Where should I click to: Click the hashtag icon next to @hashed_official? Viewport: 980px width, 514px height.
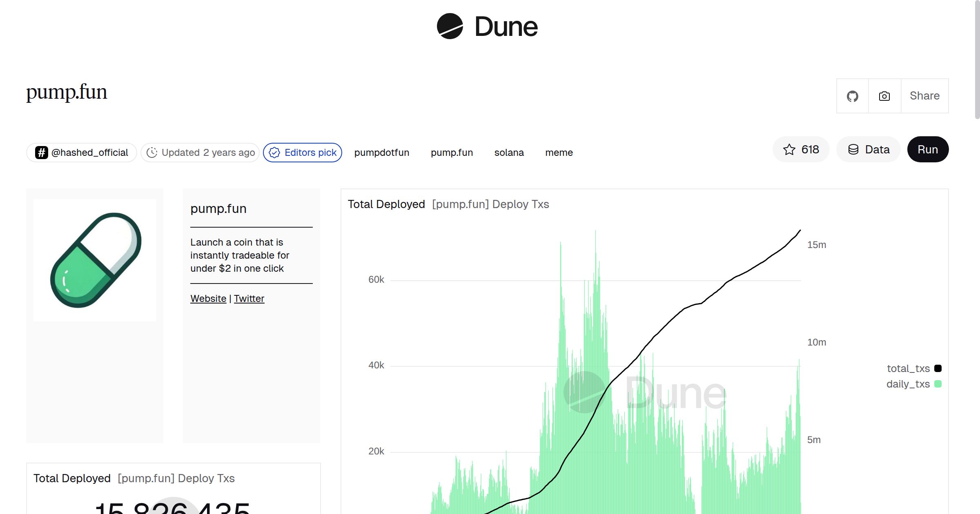[x=41, y=152]
